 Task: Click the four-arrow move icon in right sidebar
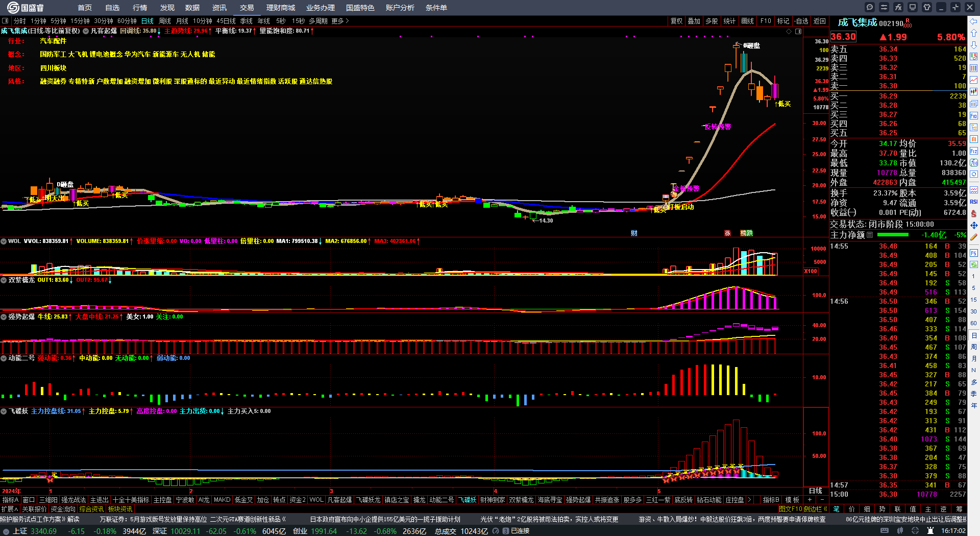tap(974, 225)
